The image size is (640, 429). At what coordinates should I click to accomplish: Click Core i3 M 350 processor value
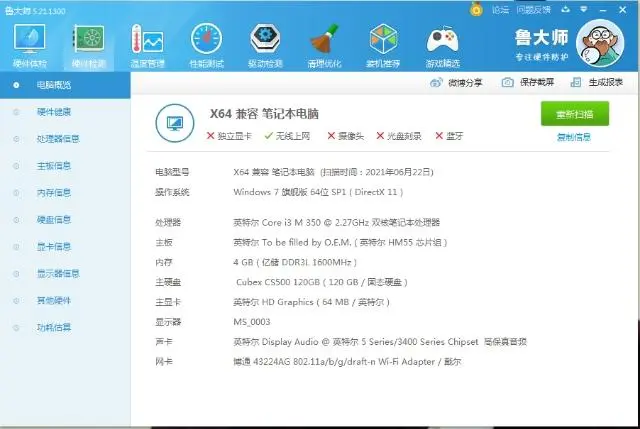coord(337,223)
